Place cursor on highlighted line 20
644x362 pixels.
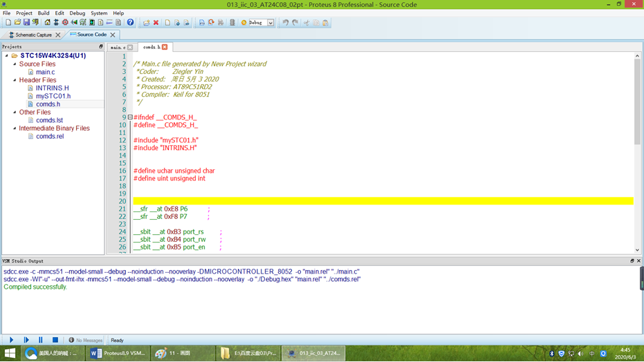(x=383, y=201)
